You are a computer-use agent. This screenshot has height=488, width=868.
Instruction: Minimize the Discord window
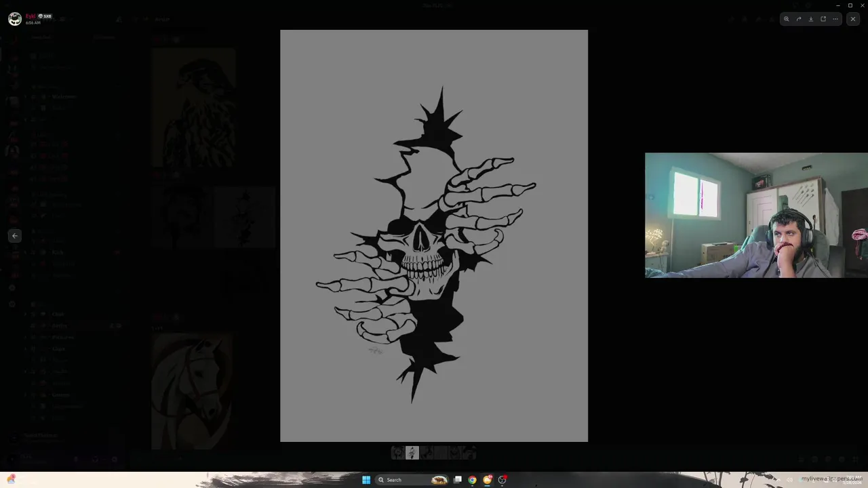pos(838,5)
